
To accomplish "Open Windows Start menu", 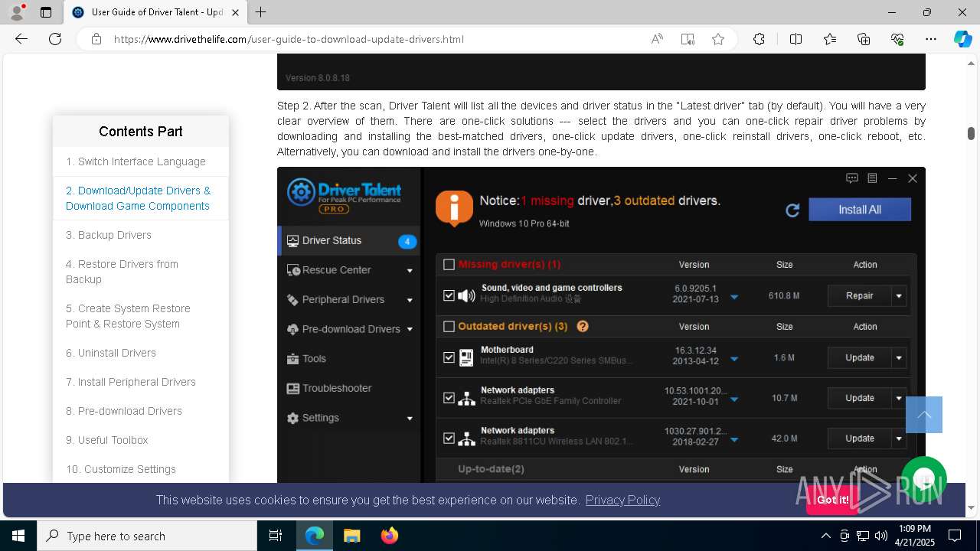I will [18, 536].
